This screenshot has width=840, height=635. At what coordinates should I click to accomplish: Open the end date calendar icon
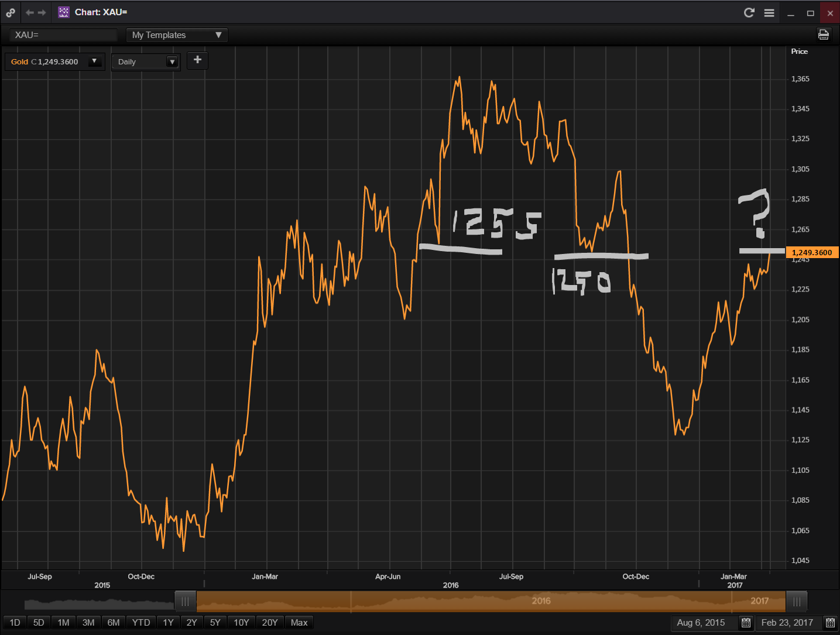[830, 623]
